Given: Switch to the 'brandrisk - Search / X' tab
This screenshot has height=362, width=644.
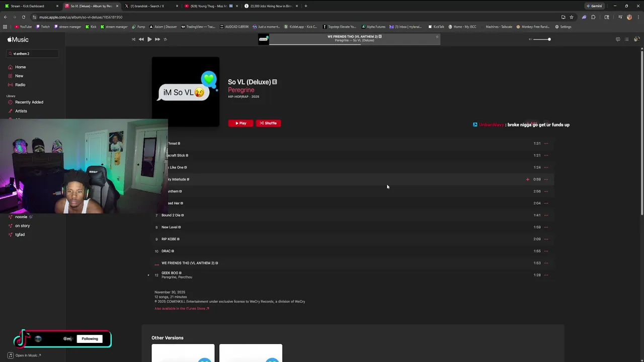Looking at the screenshot, I should pos(151,6).
